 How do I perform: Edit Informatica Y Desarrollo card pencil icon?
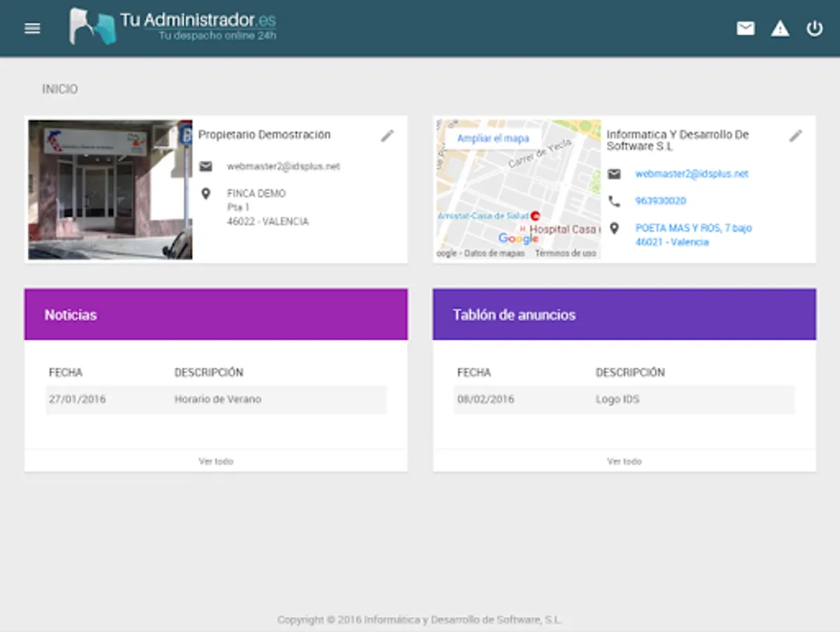(x=796, y=136)
